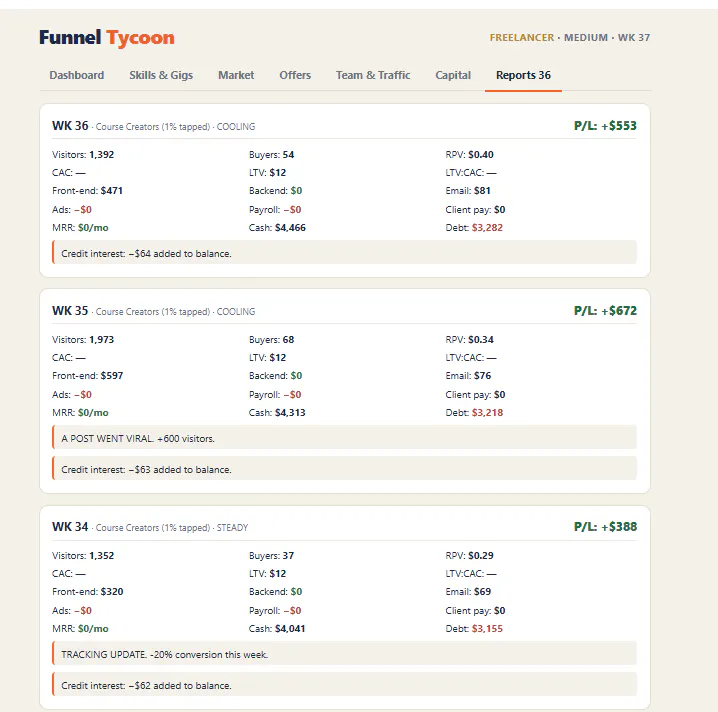Viewport: 718px width, 712px height.
Task: Click the FREELANCER · MEDIUM · WK 37 status
Action: click(x=570, y=38)
